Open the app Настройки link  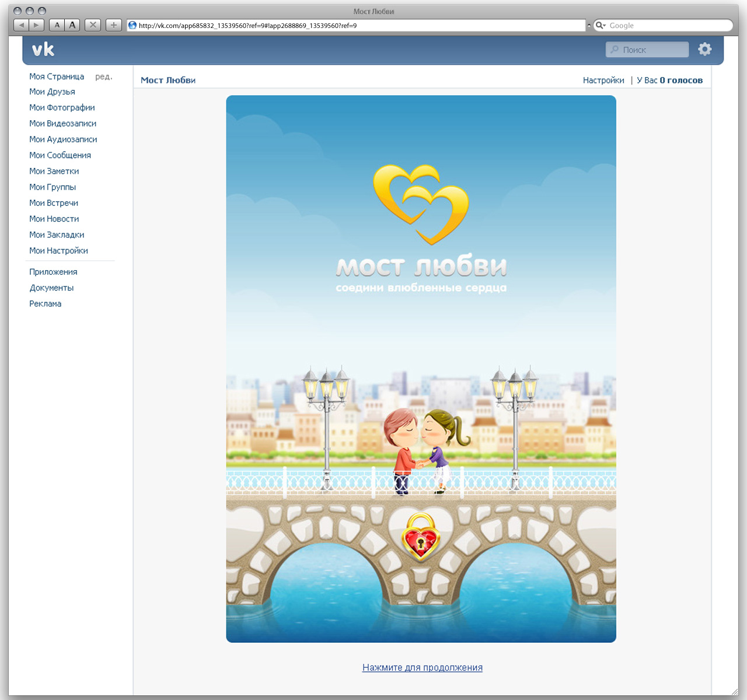click(603, 80)
